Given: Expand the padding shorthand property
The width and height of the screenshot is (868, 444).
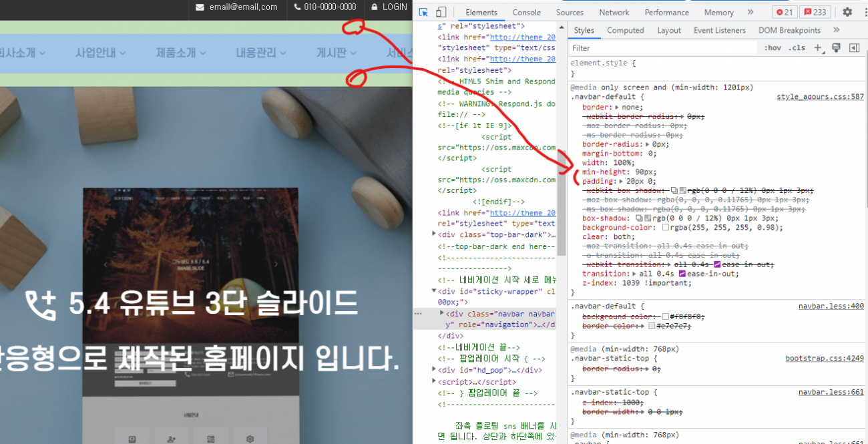Looking at the screenshot, I should (622, 181).
